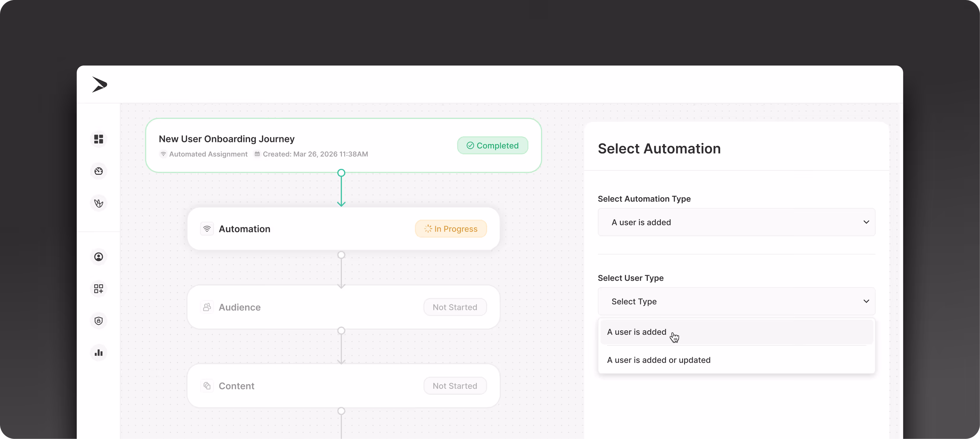Click 'Created: Mar 26, 2026 11:38AM' text

tap(315, 154)
